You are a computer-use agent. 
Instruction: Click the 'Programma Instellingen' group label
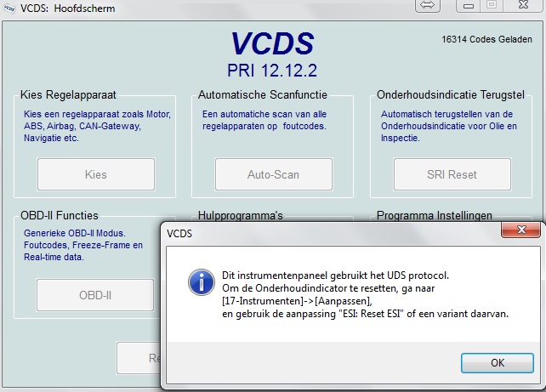click(x=435, y=215)
